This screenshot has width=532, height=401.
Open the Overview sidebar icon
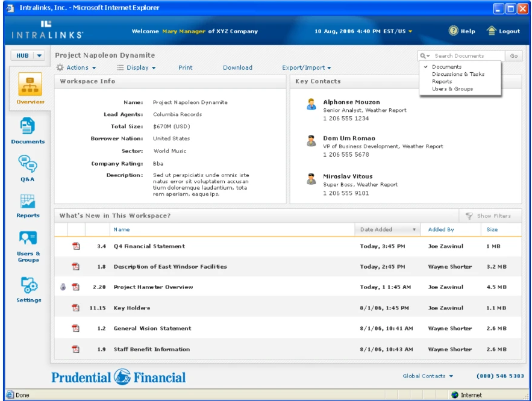[30, 84]
